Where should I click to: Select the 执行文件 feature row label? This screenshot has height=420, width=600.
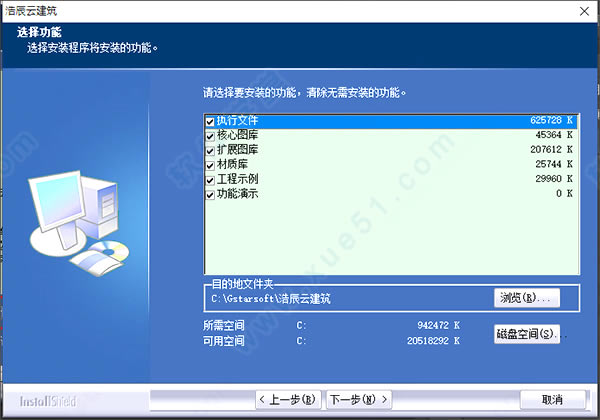(238, 120)
